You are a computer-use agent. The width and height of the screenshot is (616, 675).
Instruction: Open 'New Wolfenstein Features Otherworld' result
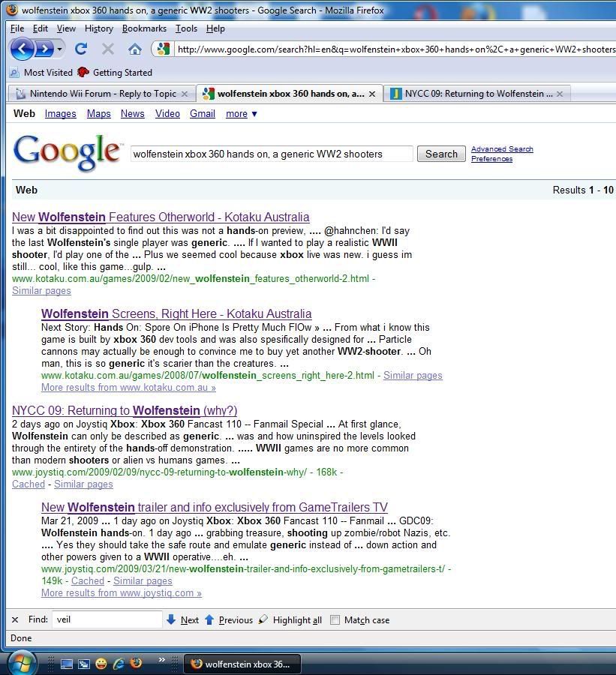(161, 217)
